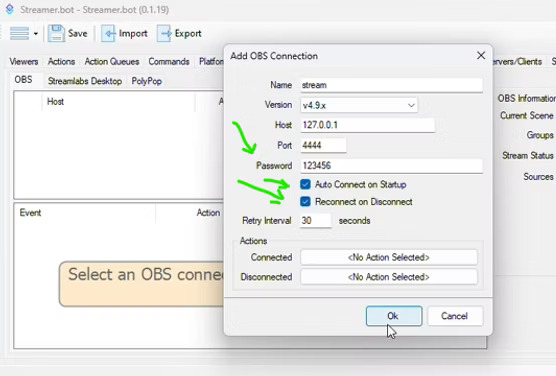Image resolution: width=556 pixels, height=376 pixels.
Task: Choose an action for Connected
Action: point(389,257)
